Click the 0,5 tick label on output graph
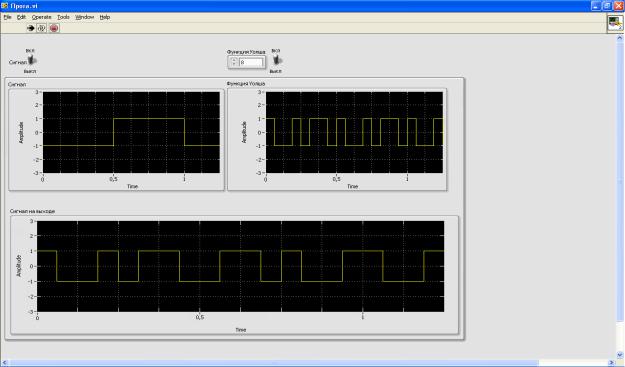The image size is (625, 367). point(200,318)
